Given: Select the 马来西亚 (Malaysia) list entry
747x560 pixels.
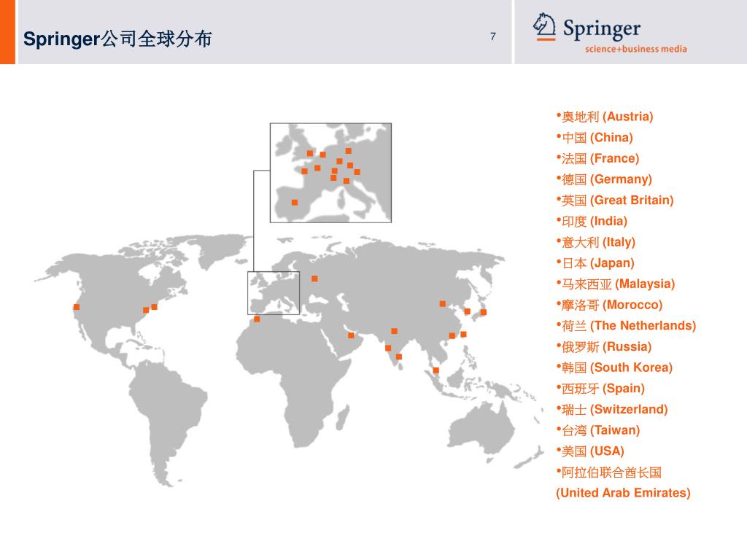Looking at the screenshot, I should [x=616, y=284].
